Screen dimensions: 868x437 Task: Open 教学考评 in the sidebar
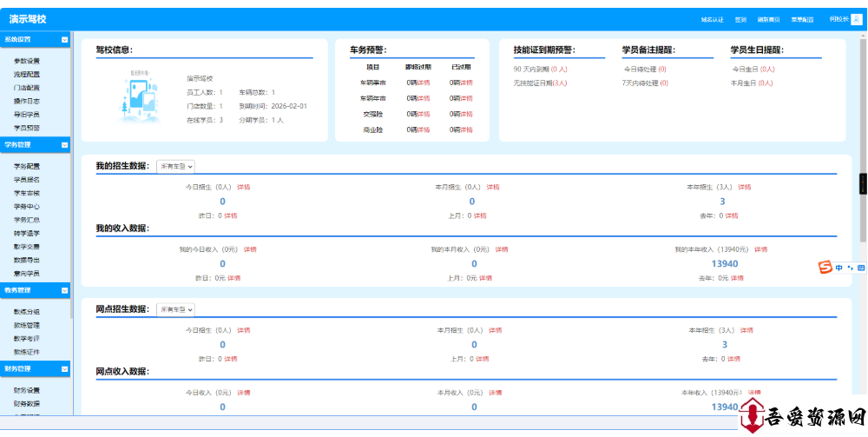27,339
